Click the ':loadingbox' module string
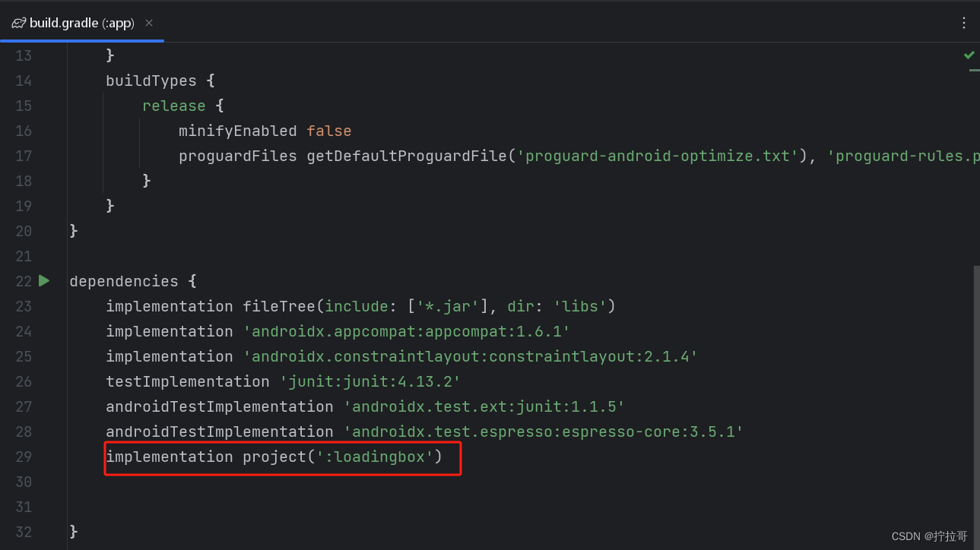The width and height of the screenshot is (980, 550). click(375, 457)
